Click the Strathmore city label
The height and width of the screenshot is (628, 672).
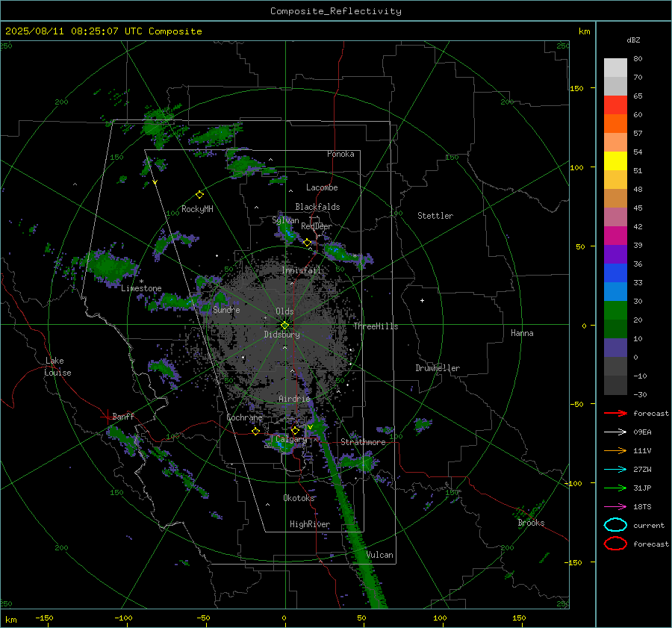coord(363,442)
